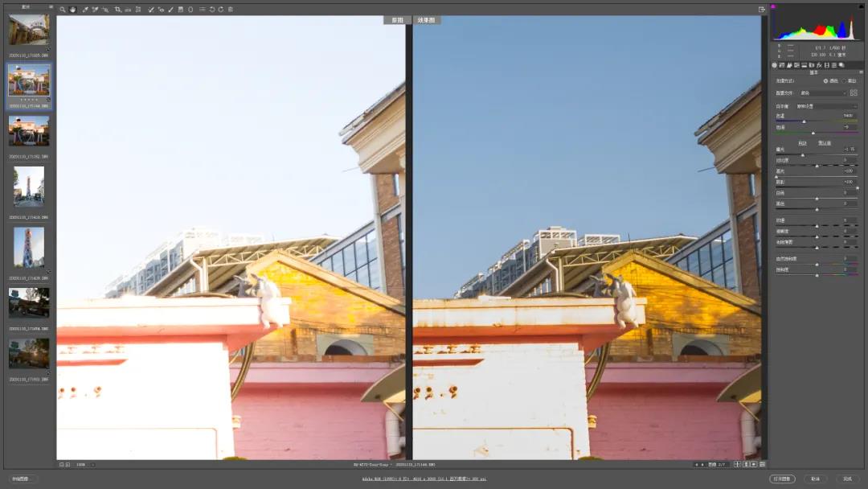Select first filmstrip thumbnail of street arch
The width and height of the screenshot is (868, 489).
[x=29, y=29]
